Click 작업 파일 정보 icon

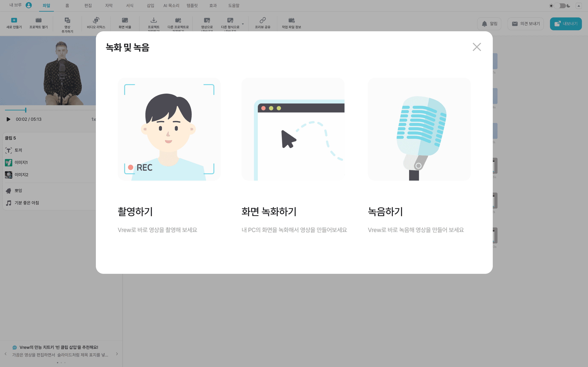click(291, 20)
